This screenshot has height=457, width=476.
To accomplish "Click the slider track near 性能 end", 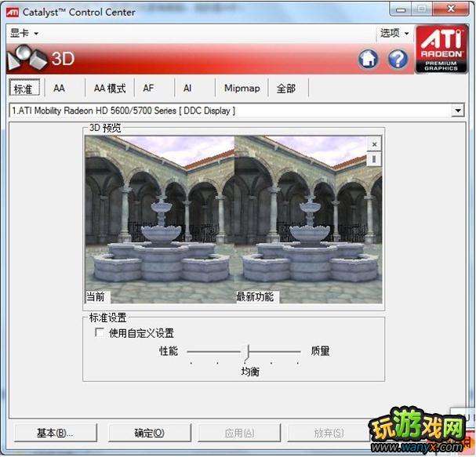I will point(194,351).
